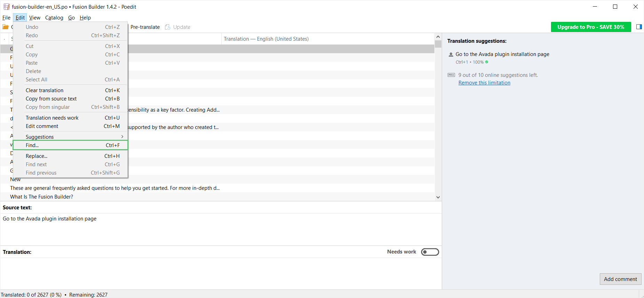Click the Find next menu entry

pyautogui.click(x=70, y=164)
